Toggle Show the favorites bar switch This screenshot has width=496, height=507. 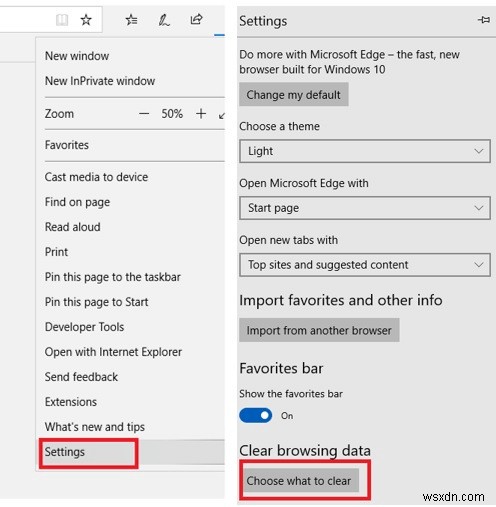256,415
